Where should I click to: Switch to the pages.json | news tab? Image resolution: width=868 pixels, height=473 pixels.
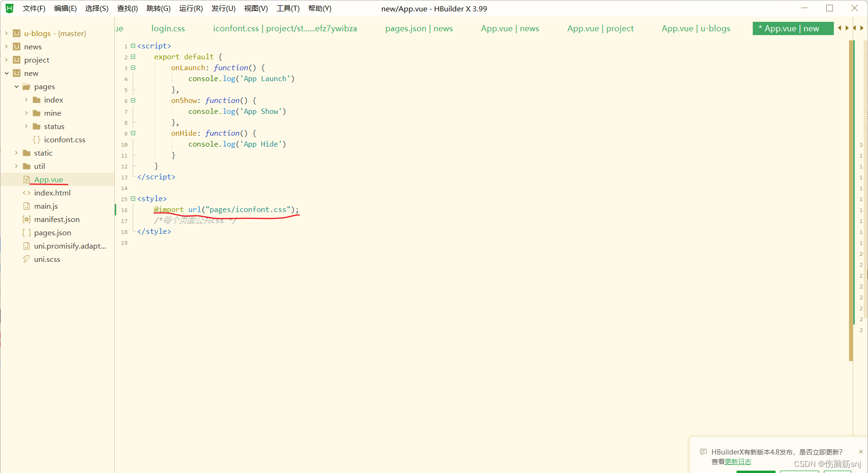click(419, 28)
